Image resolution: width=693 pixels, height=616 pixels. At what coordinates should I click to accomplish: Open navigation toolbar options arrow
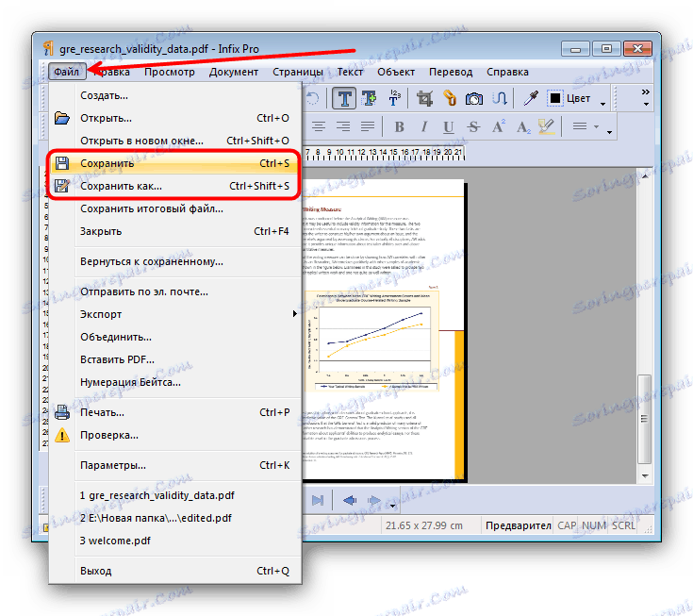pyautogui.click(x=392, y=506)
